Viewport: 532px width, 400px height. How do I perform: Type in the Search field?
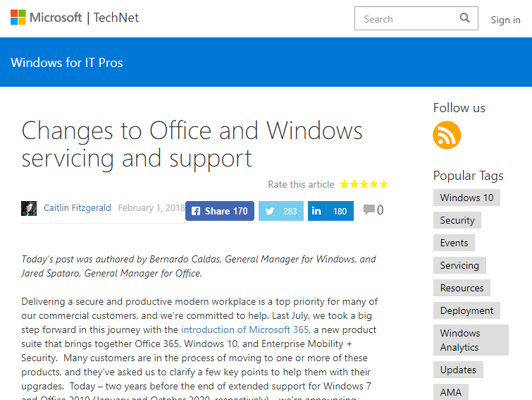click(405, 19)
